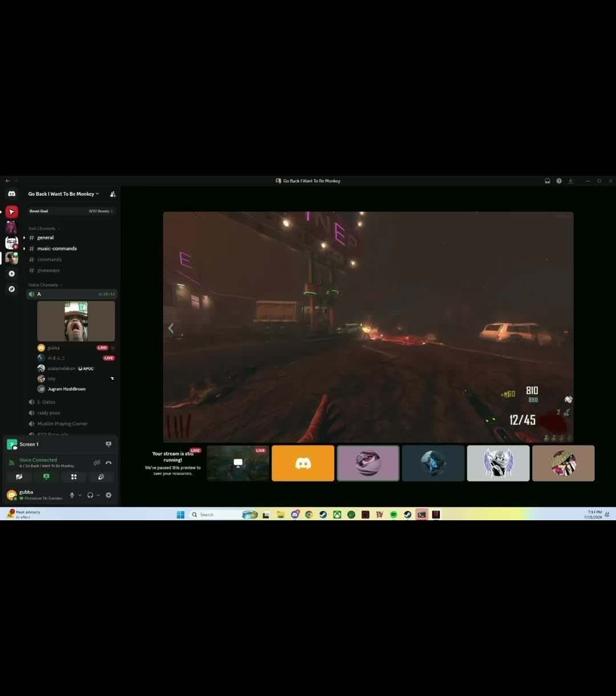Image resolution: width=616 pixels, height=696 pixels.
Task: Open the general text channel
Action: pyautogui.click(x=72, y=237)
